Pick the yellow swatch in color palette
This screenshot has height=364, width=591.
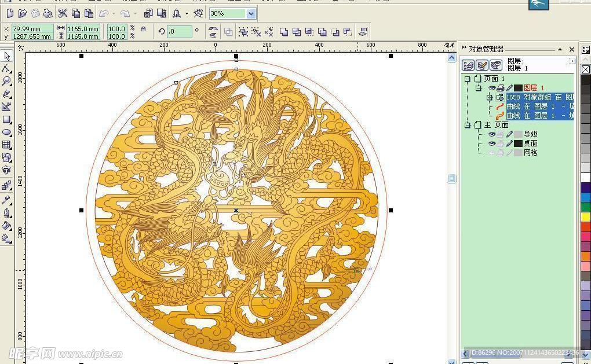click(585, 217)
